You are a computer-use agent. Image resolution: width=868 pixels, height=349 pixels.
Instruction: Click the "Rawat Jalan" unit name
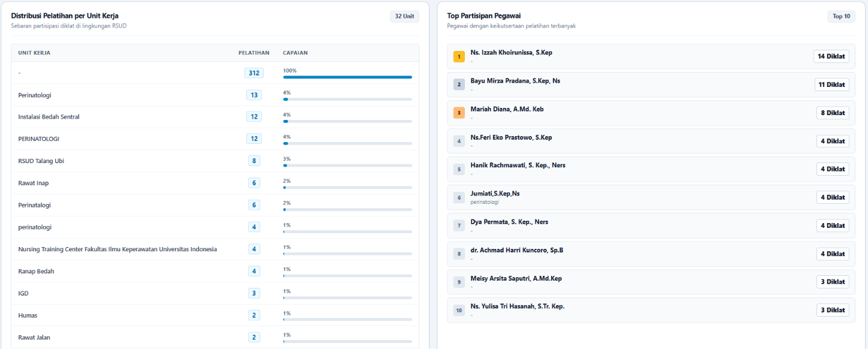coord(34,338)
